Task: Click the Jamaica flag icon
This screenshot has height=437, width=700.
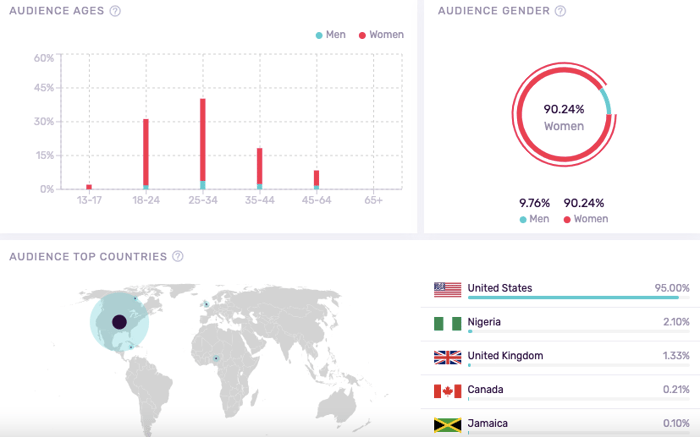Action: click(x=447, y=424)
